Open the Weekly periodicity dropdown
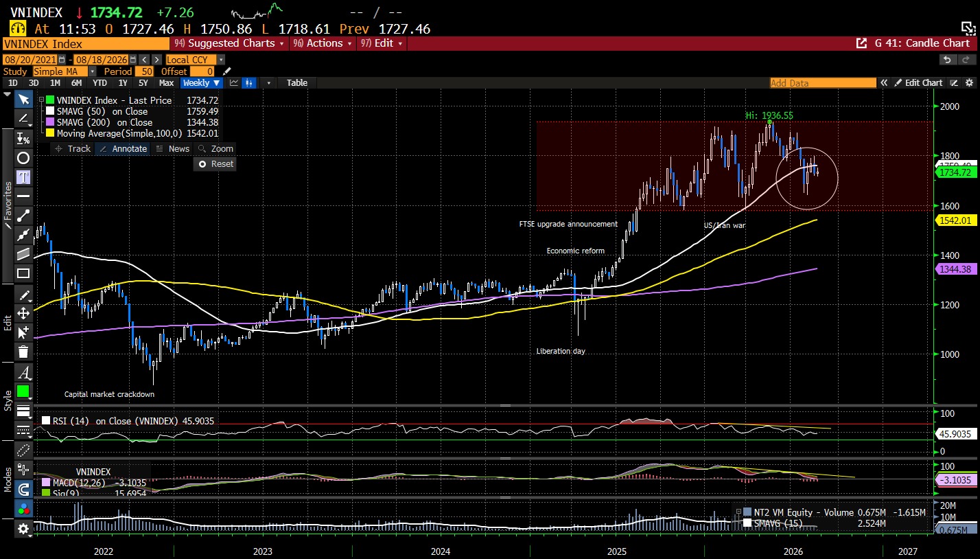This screenshot has width=980, height=559. point(202,83)
